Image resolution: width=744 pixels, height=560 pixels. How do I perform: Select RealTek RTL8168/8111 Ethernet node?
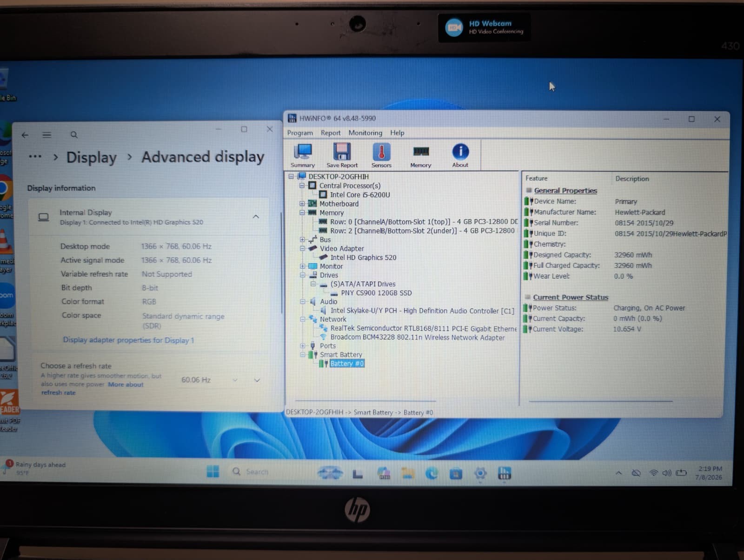tap(423, 328)
